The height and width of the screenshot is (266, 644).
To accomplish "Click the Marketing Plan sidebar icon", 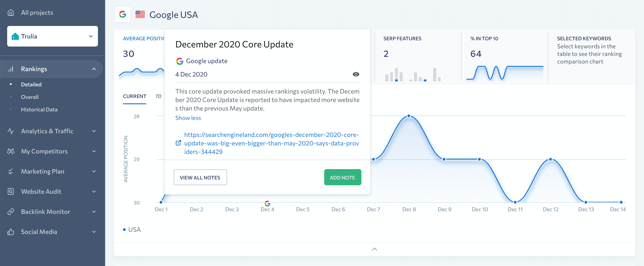I will (x=11, y=171).
